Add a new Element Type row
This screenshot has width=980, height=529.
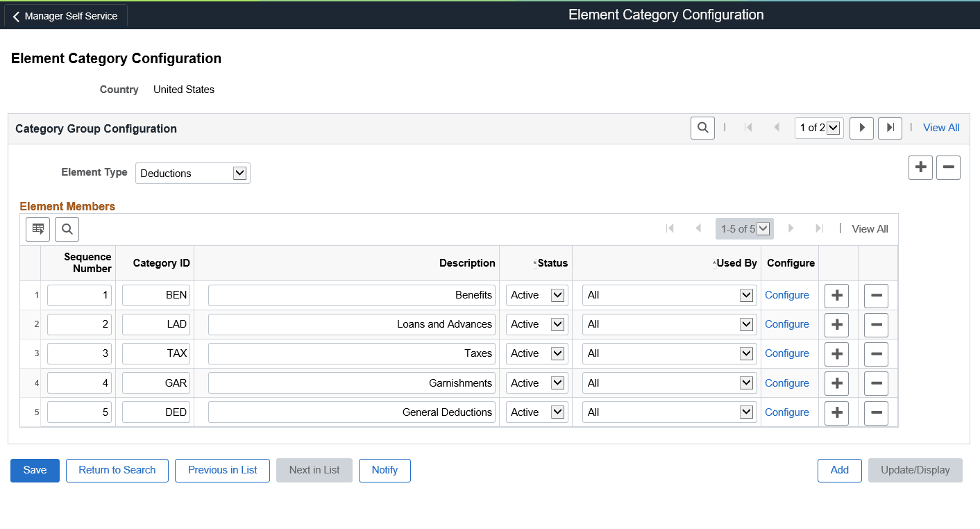pos(920,167)
